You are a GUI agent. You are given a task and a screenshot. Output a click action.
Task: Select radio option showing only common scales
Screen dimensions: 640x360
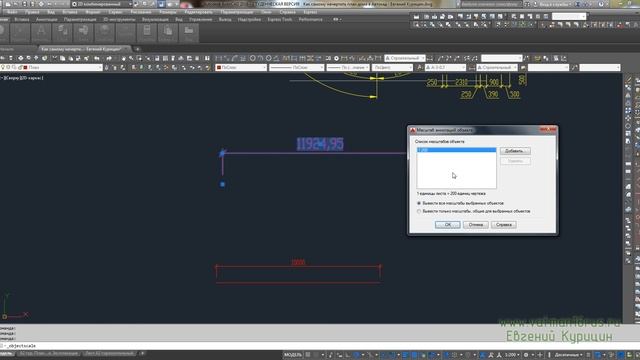coord(419,211)
